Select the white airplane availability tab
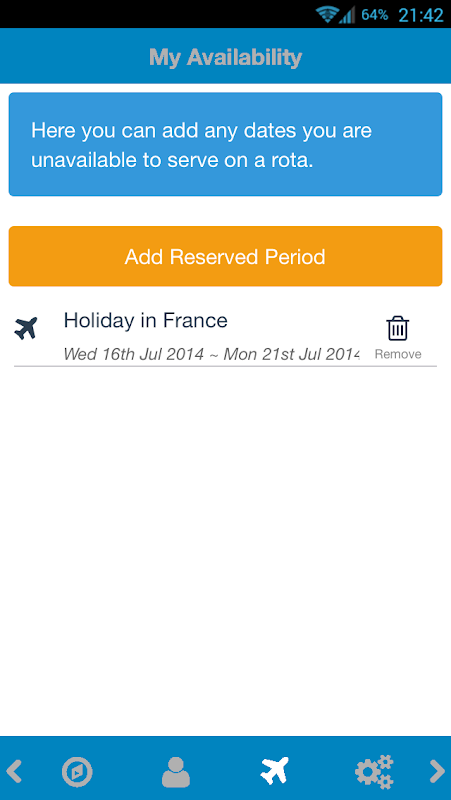Viewport: 451px width, 800px height. (x=275, y=770)
